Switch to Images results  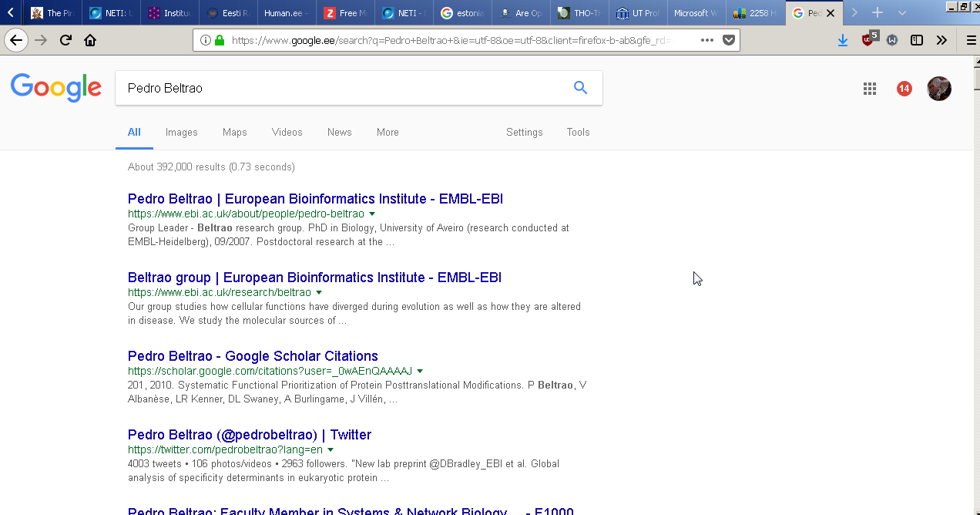point(182,133)
